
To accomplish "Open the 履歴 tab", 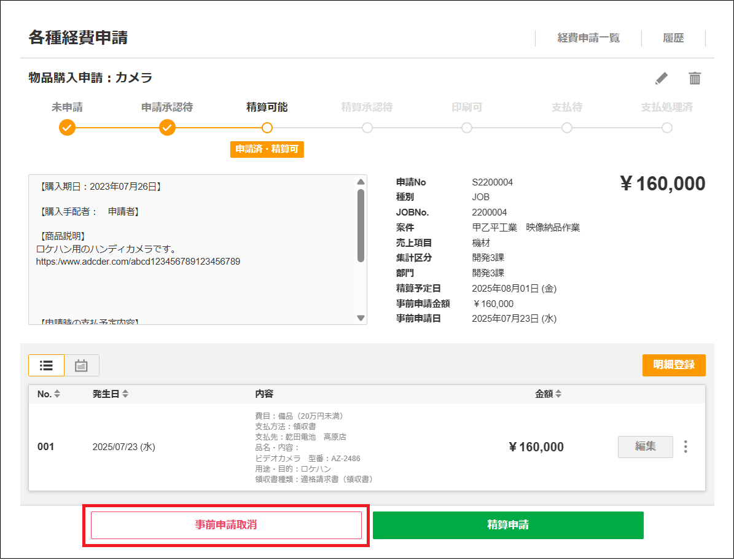I will tap(673, 38).
